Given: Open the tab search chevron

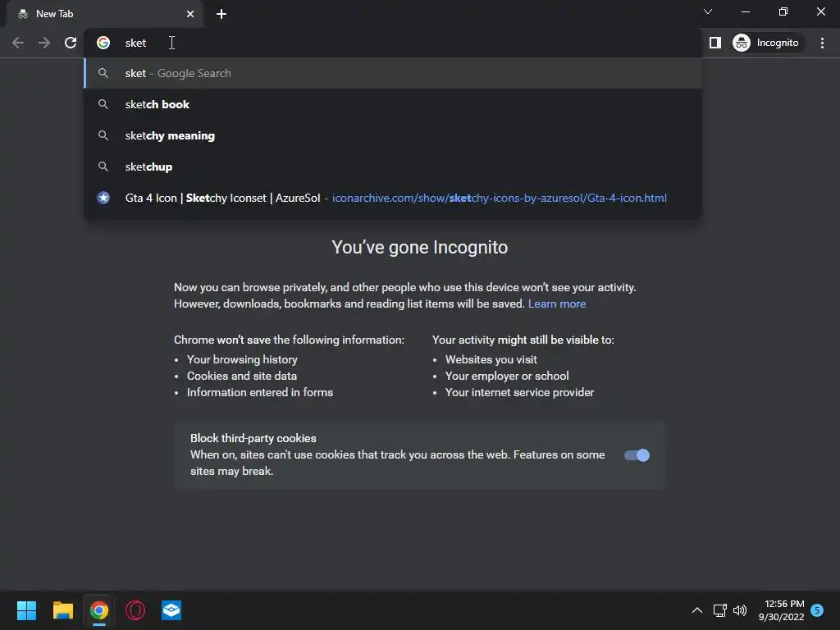Looking at the screenshot, I should coord(708,11).
